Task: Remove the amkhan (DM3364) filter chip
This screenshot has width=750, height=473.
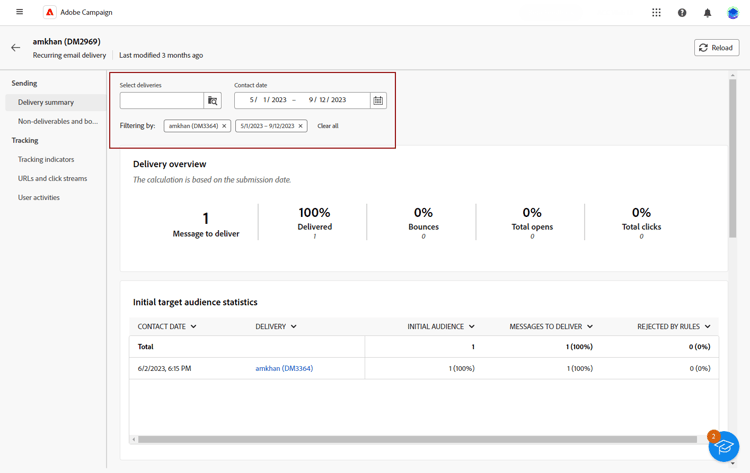Action: (224, 126)
